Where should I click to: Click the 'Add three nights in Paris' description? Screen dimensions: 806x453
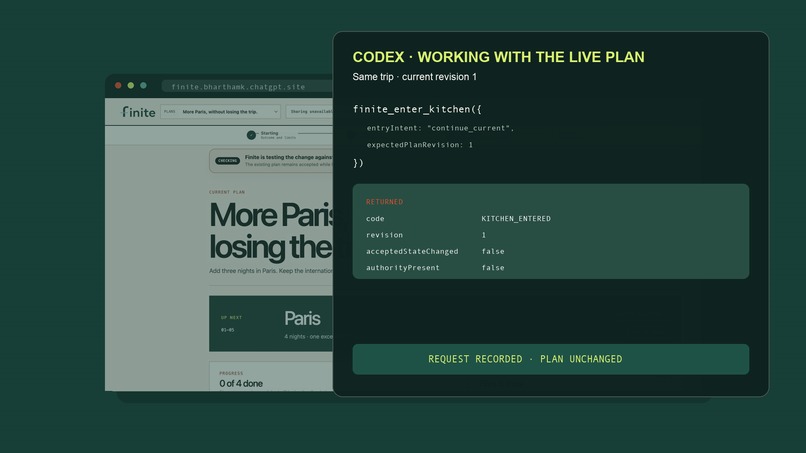click(271, 271)
